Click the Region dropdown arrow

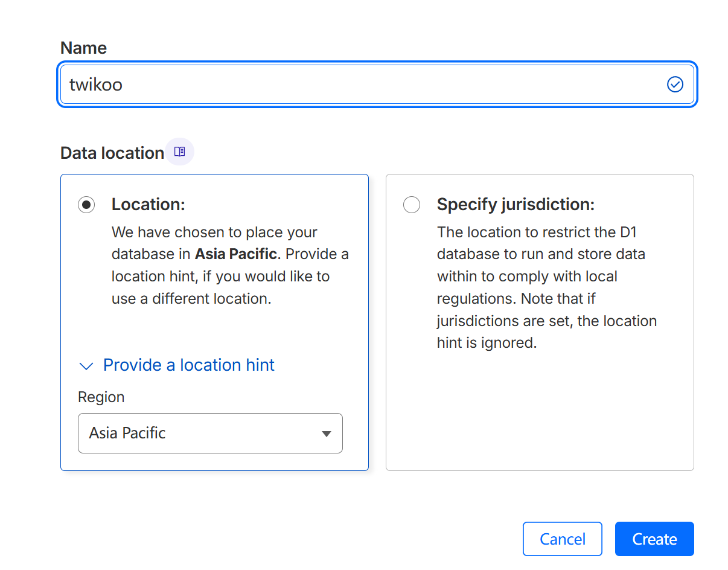point(327,434)
